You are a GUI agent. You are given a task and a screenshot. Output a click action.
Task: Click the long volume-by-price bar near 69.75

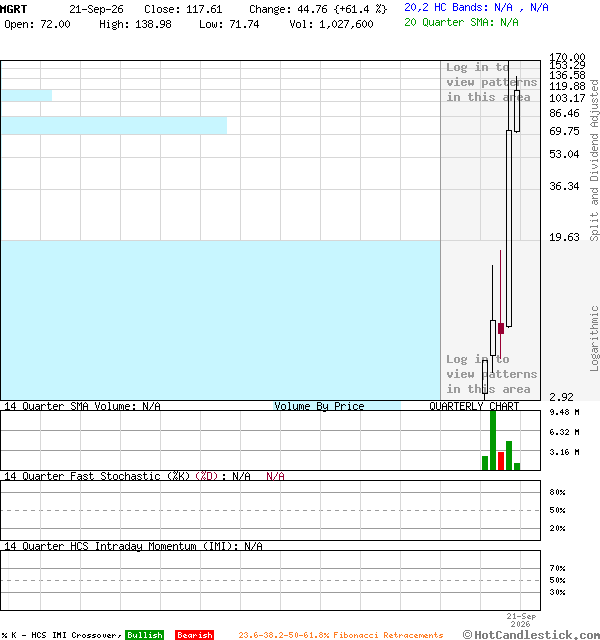[x=114, y=125]
